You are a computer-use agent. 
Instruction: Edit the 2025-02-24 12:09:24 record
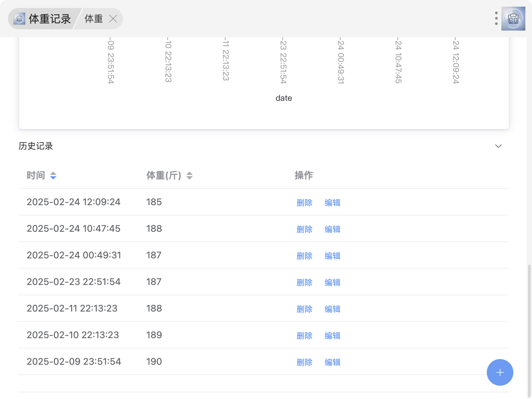point(332,202)
